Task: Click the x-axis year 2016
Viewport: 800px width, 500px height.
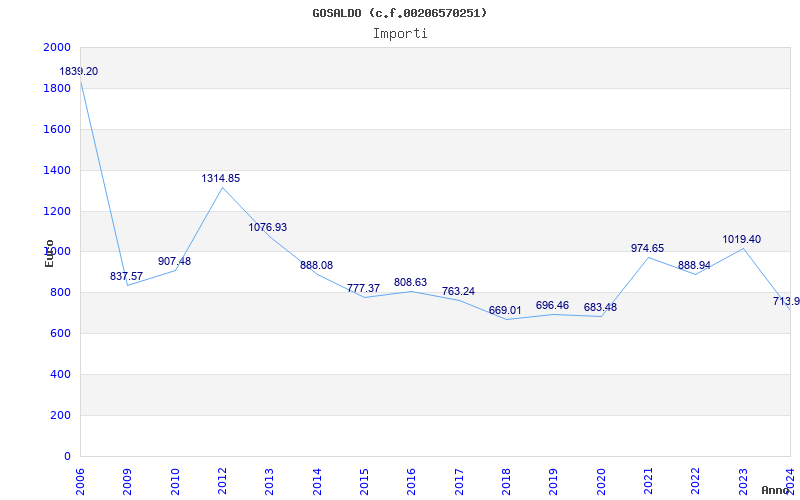Action: pyautogui.click(x=411, y=482)
